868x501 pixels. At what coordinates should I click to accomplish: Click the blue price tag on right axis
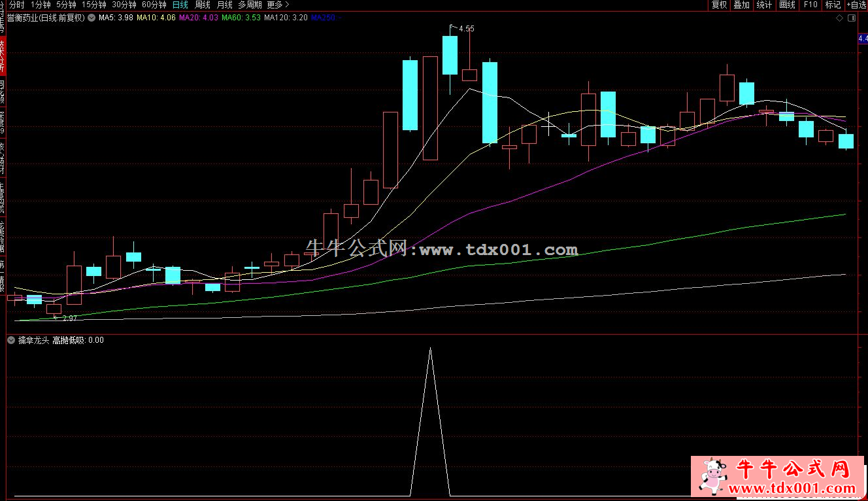point(863,39)
